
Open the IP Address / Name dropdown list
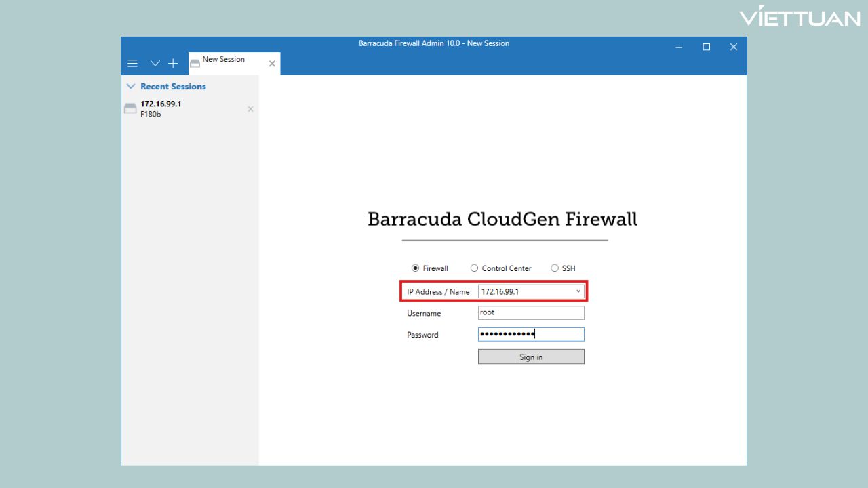point(577,291)
